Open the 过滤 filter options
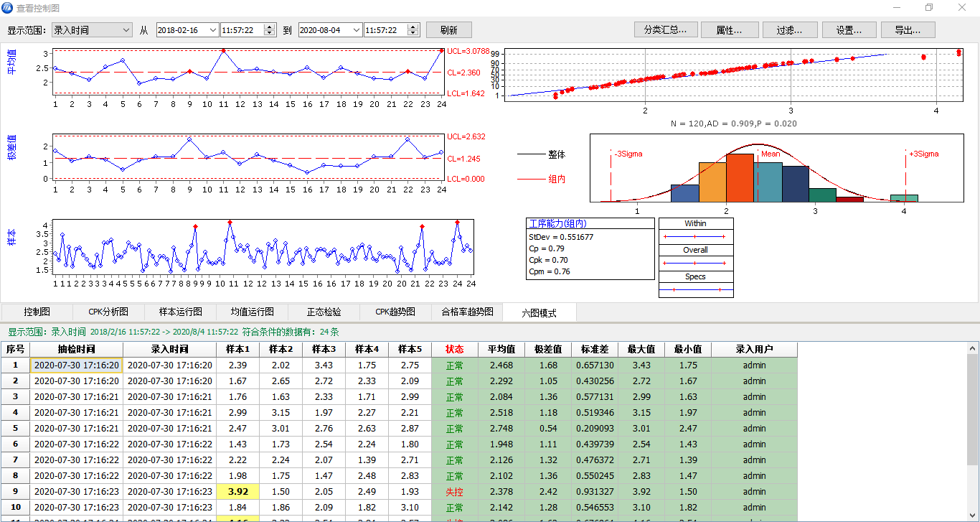The height and width of the screenshot is (522, 980). point(791,30)
